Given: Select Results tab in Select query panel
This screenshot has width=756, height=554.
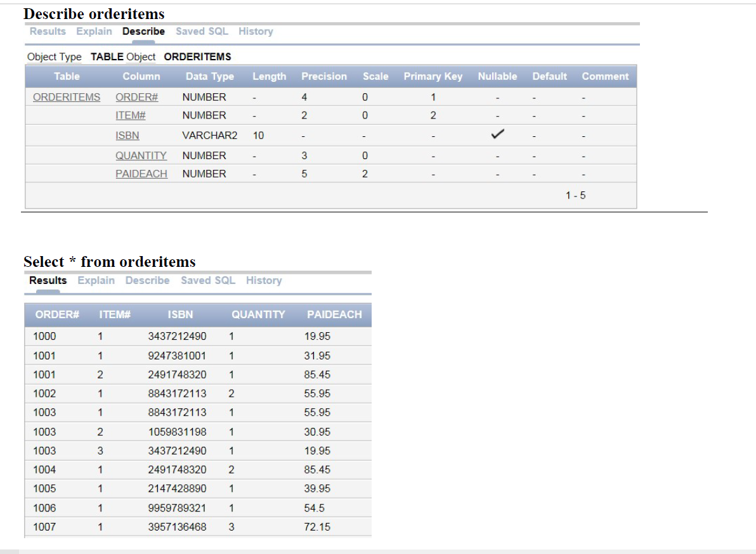Looking at the screenshot, I should pyautogui.click(x=48, y=280).
